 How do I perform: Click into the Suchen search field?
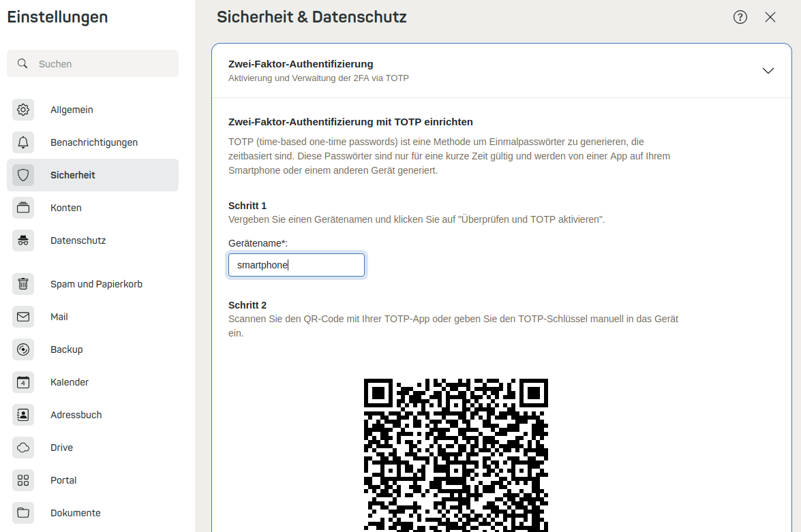[102, 63]
